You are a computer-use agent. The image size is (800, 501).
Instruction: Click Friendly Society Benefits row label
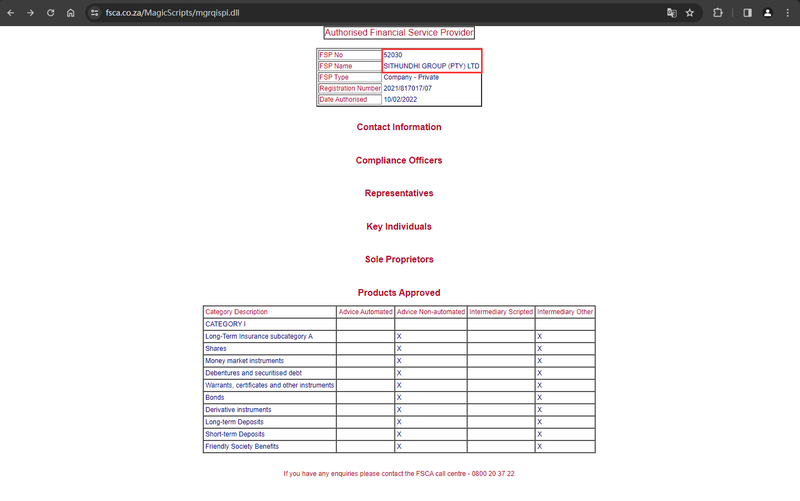click(x=242, y=446)
